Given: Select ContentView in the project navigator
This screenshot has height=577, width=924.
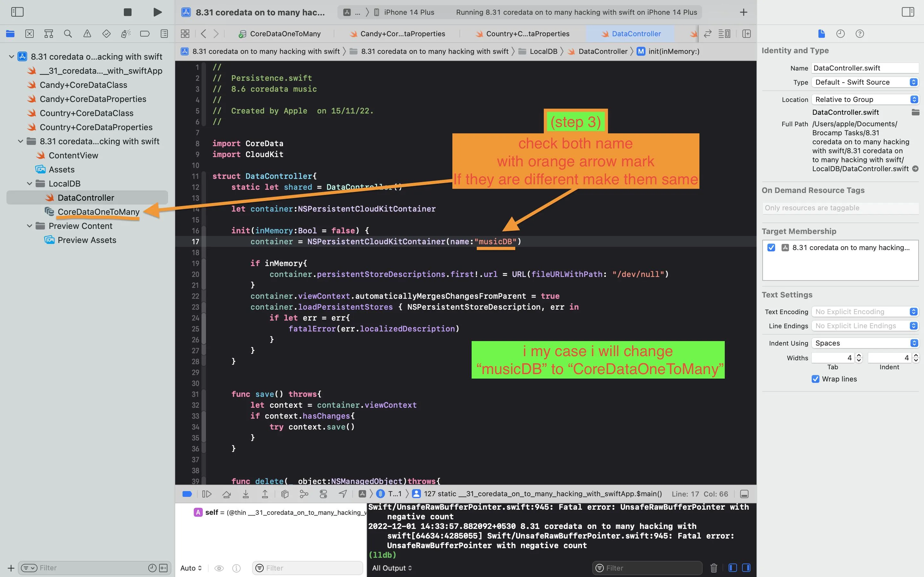Looking at the screenshot, I should (73, 155).
